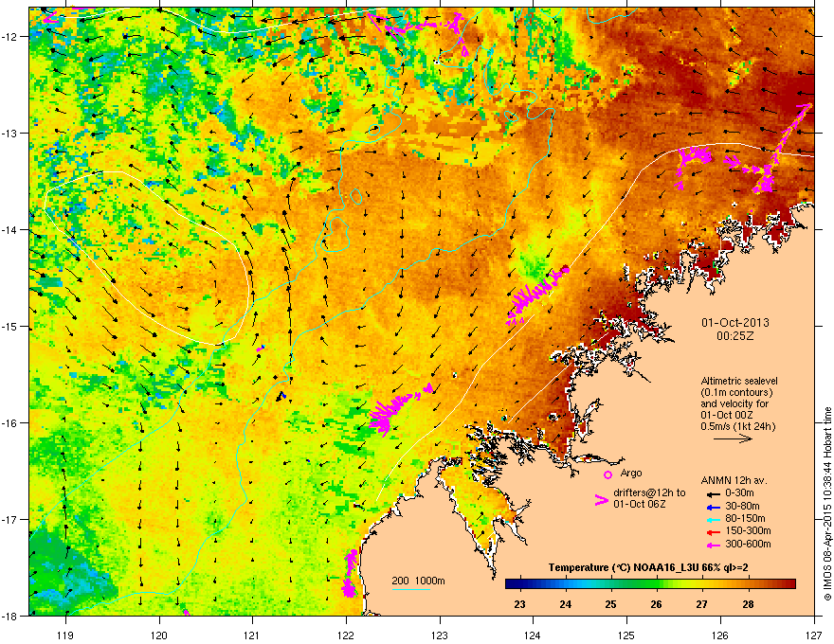Click the color bar tick label 28
834x644 pixels.
tap(748, 604)
